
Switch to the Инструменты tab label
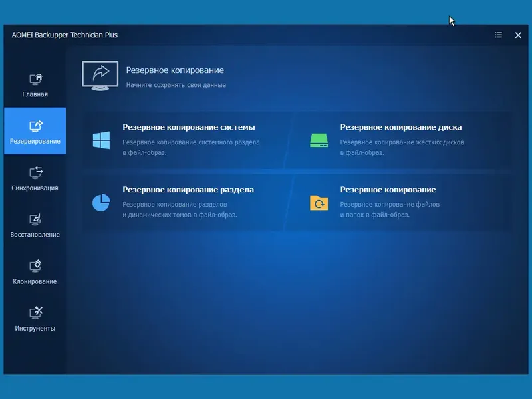coord(35,329)
